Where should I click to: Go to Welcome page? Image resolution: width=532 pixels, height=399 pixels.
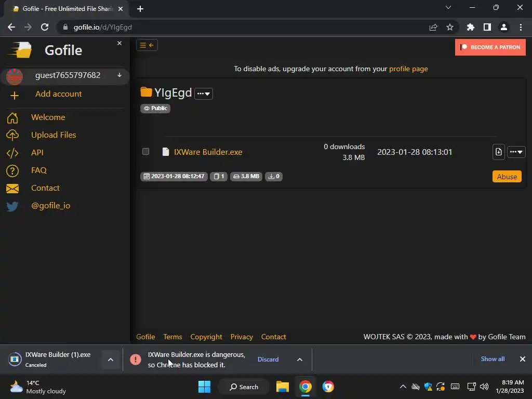click(x=48, y=117)
